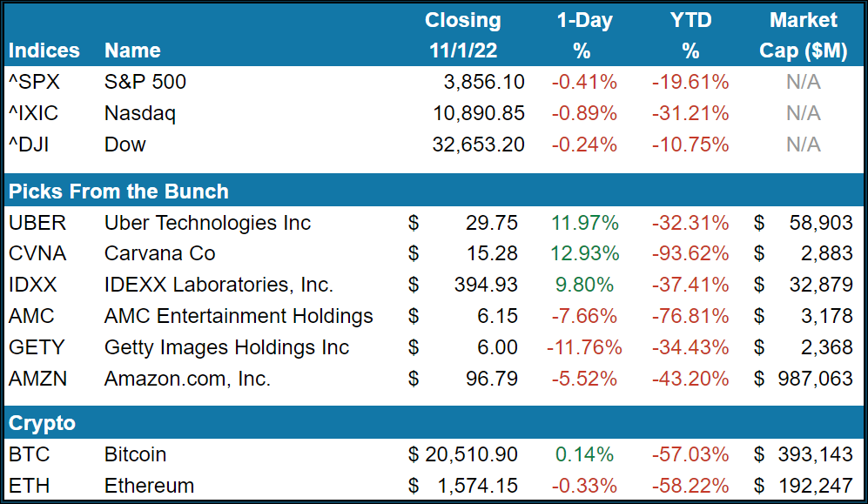Click the Nasdaq 1-day percent -0.89%
Viewport: 868px width, 504px height.
click(583, 113)
